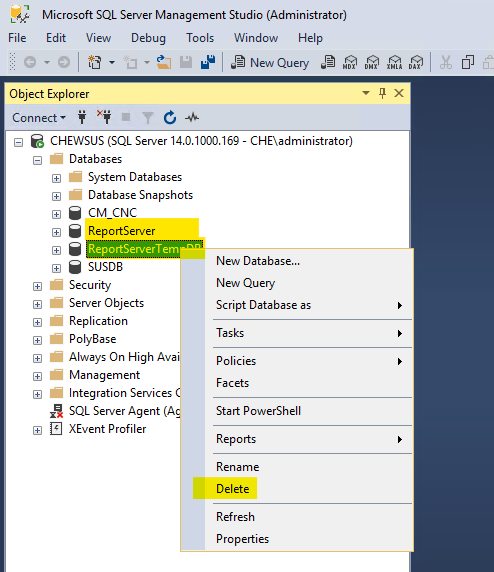Click Connect Object Explorer plug icon

tap(82, 117)
